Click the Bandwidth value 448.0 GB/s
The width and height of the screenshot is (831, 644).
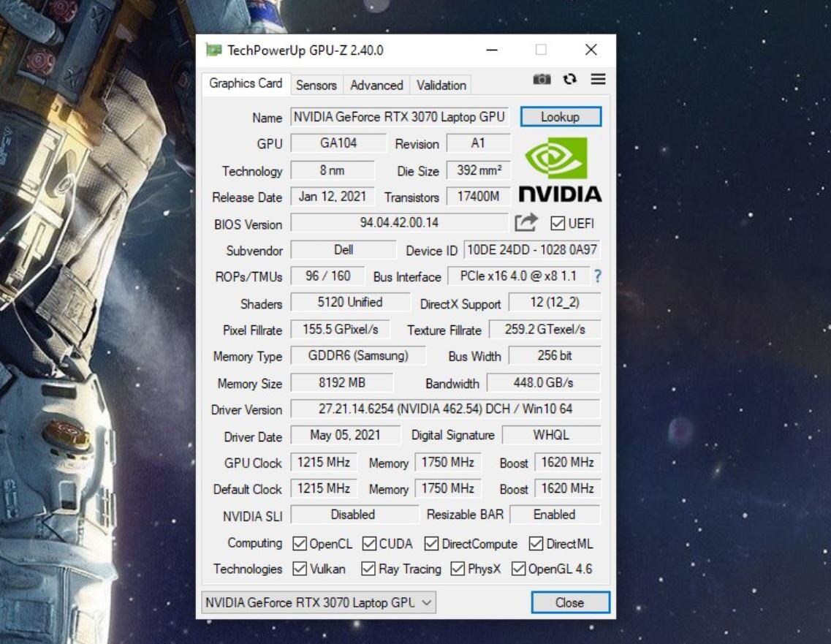tap(544, 383)
